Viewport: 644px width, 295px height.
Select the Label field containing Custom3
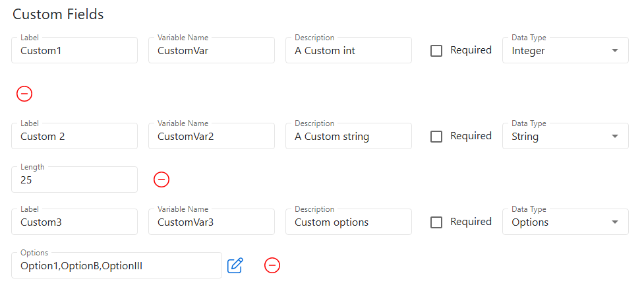pyautogui.click(x=74, y=222)
